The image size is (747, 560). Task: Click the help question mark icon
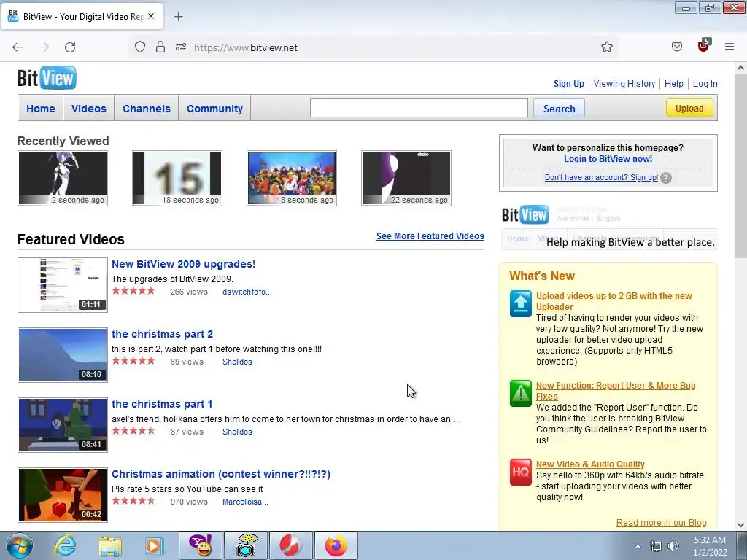pos(666,178)
